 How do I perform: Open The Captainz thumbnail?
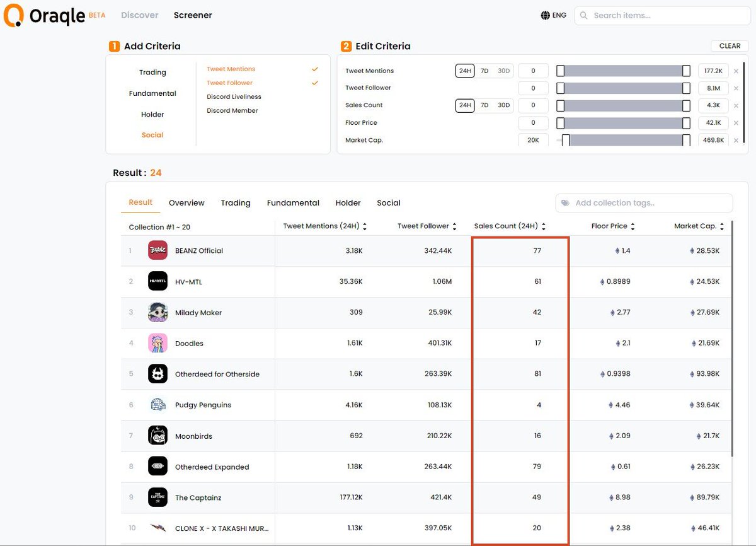pos(157,497)
